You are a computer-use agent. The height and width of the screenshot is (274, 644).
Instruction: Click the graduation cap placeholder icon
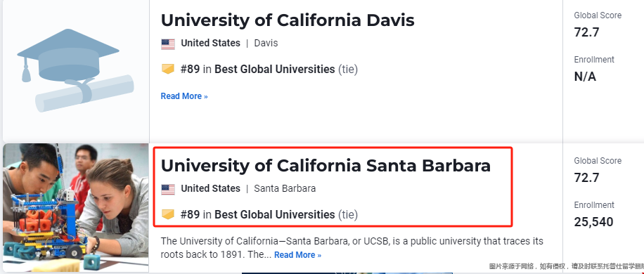click(x=75, y=70)
